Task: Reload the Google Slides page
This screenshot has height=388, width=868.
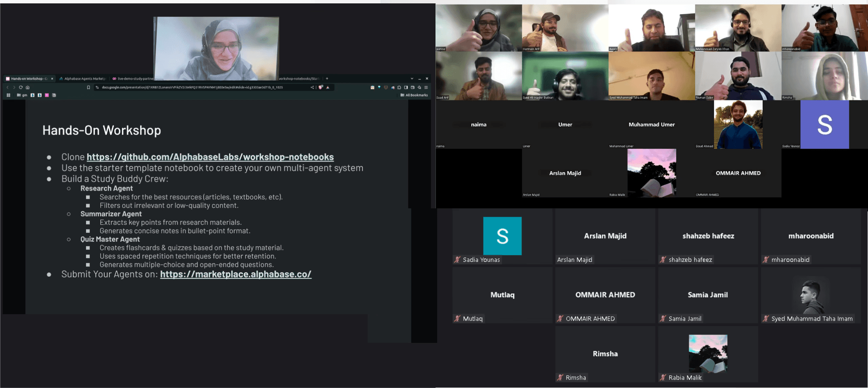Action: coord(21,87)
